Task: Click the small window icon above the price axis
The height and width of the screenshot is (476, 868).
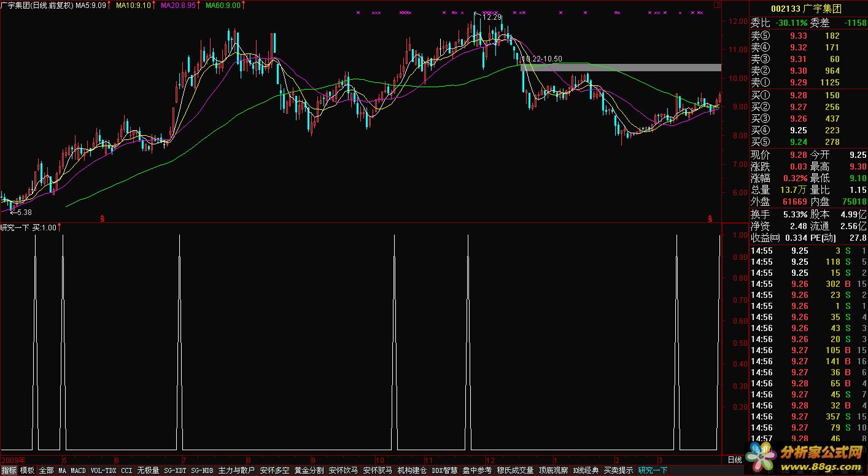Action: [x=717, y=4]
